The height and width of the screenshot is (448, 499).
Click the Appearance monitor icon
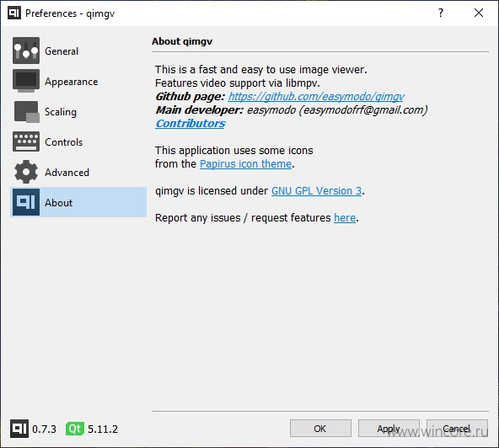pos(26,81)
